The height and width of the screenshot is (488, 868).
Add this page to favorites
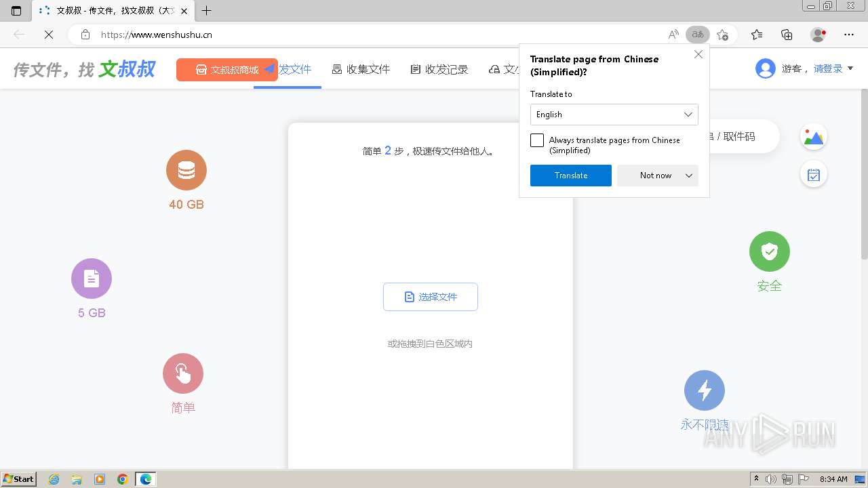pos(723,35)
